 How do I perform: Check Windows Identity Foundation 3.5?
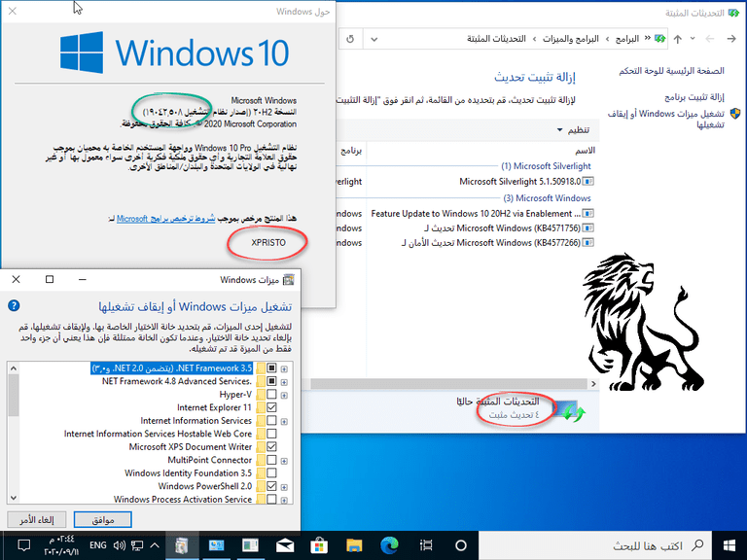(x=271, y=472)
